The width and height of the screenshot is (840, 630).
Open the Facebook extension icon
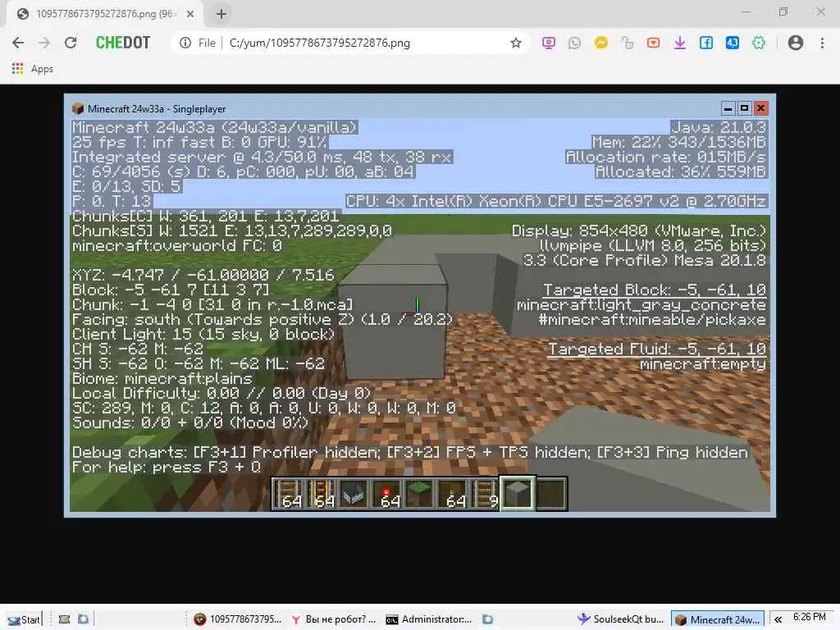(706, 43)
